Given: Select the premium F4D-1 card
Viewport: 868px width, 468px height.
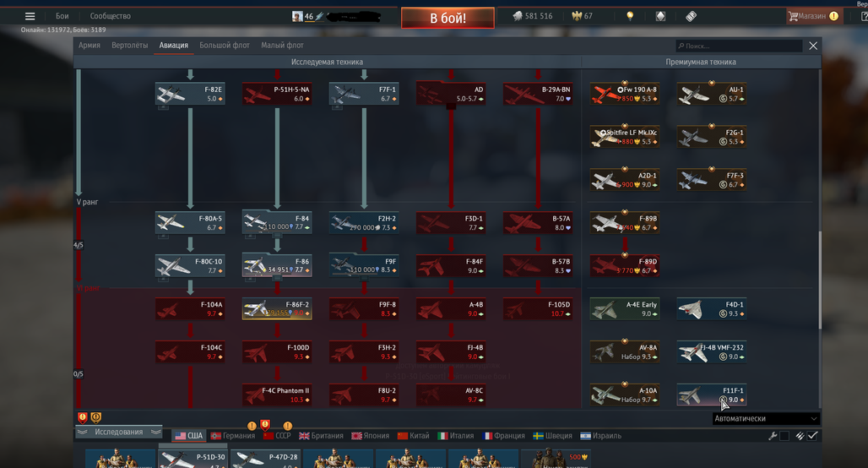Looking at the screenshot, I should (x=711, y=308).
